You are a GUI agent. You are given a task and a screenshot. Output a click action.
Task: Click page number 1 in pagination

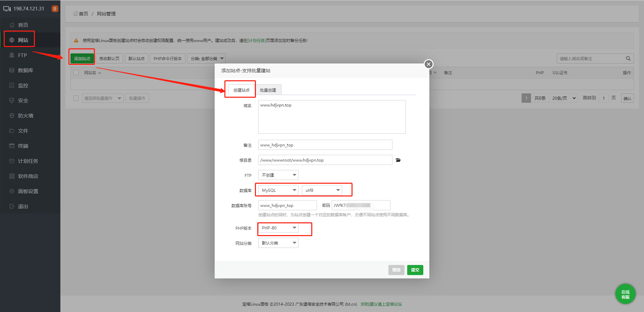[x=526, y=98]
